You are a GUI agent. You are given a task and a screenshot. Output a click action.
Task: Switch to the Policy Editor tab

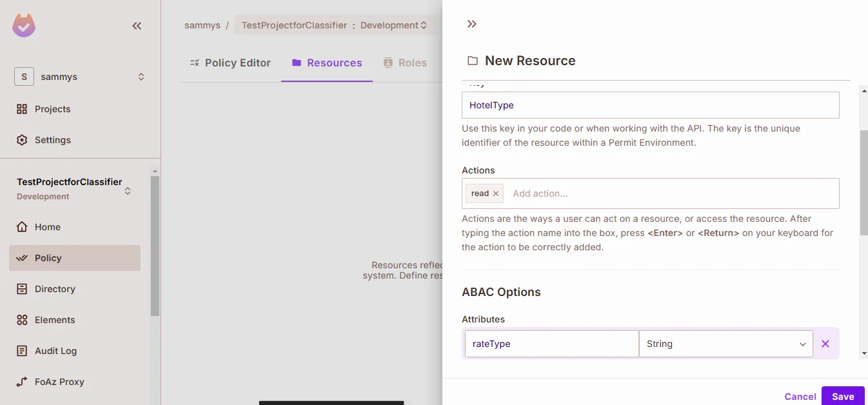coord(230,63)
